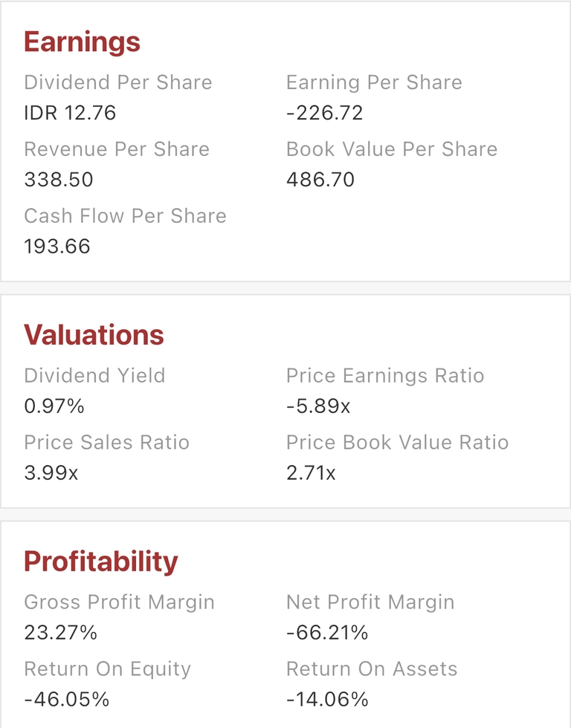Tap the Return On Assets label
The height and width of the screenshot is (728, 571).
pyautogui.click(x=372, y=669)
